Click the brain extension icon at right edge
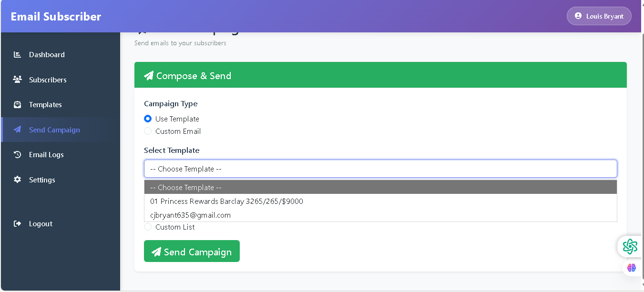This screenshot has height=292, width=644. [x=632, y=268]
